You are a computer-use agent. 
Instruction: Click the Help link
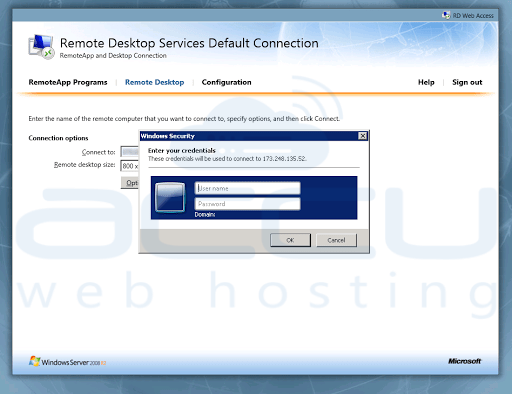[426, 82]
